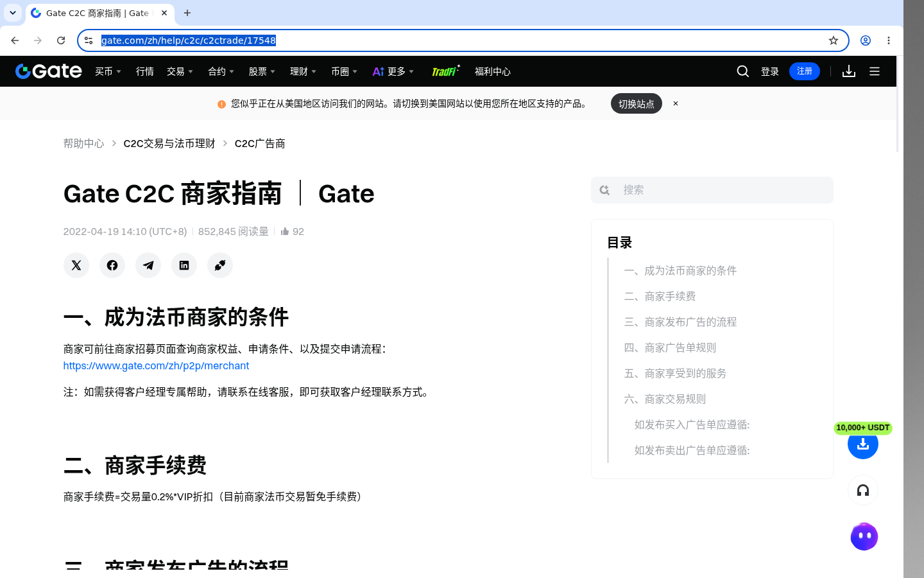Open the 福利中心 menu item
The image size is (924, 578).
pyautogui.click(x=493, y=71)
